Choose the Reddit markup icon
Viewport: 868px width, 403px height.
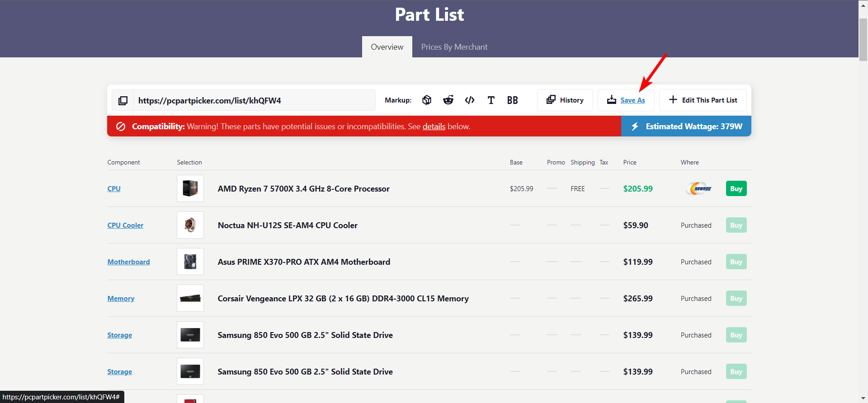(x=448, y=100)
